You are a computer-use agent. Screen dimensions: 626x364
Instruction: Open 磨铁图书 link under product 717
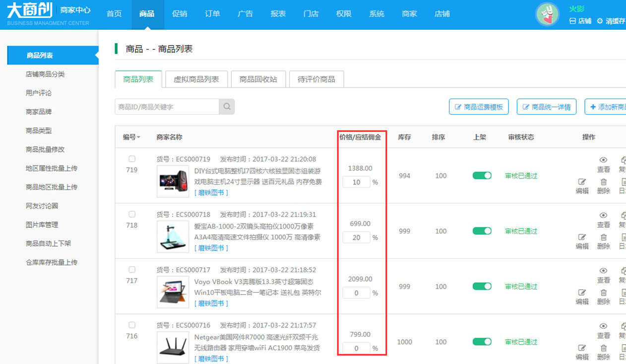point(211,303)
